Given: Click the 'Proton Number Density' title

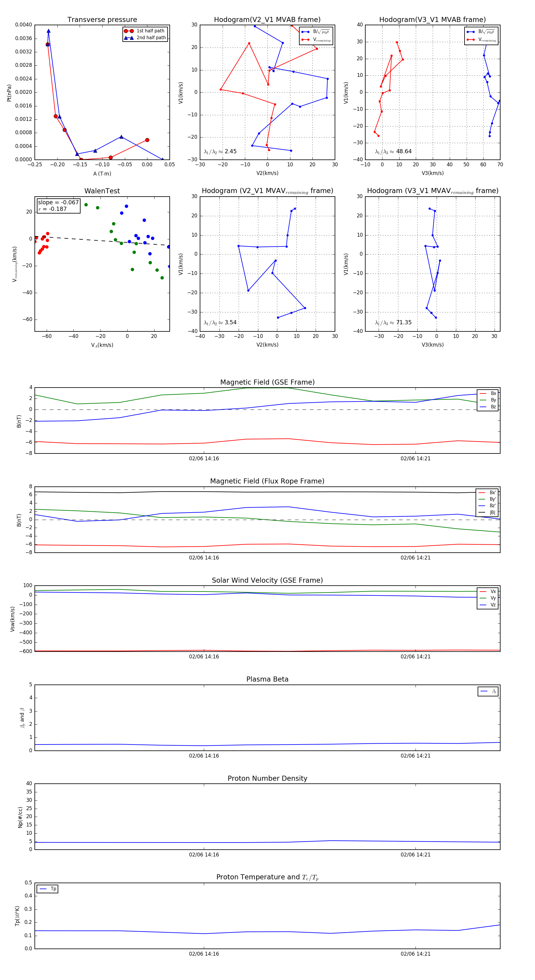Looking at the screenshot, I should [x=267, y=778].
